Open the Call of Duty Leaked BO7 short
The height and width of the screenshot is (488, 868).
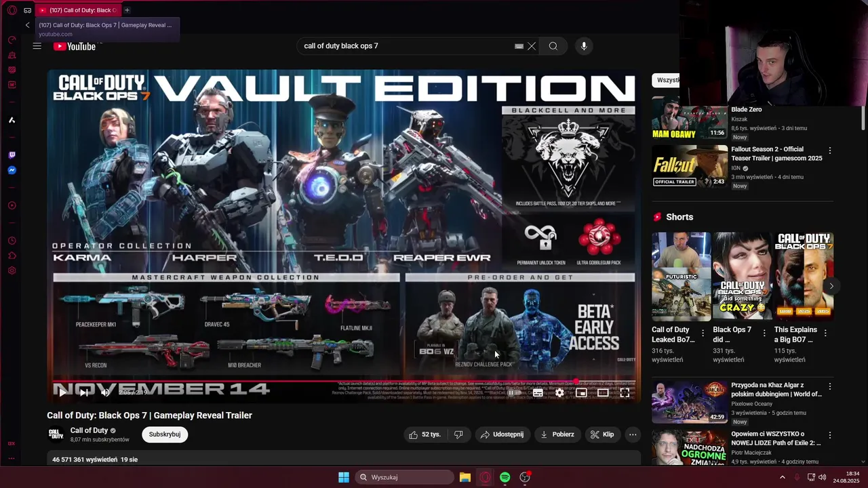682,277
